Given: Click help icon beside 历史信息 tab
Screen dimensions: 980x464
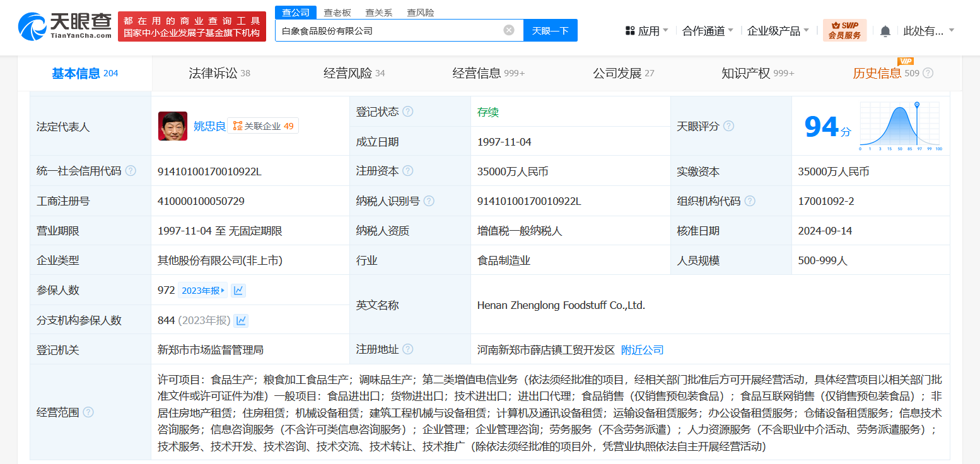Looking at the screenshot, I should (928, 73).
